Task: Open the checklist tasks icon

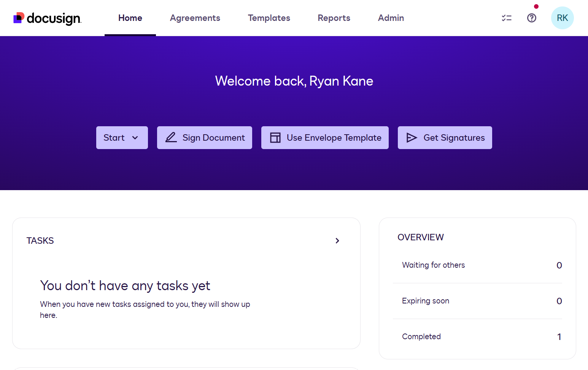Action: [x=507, y=18]
